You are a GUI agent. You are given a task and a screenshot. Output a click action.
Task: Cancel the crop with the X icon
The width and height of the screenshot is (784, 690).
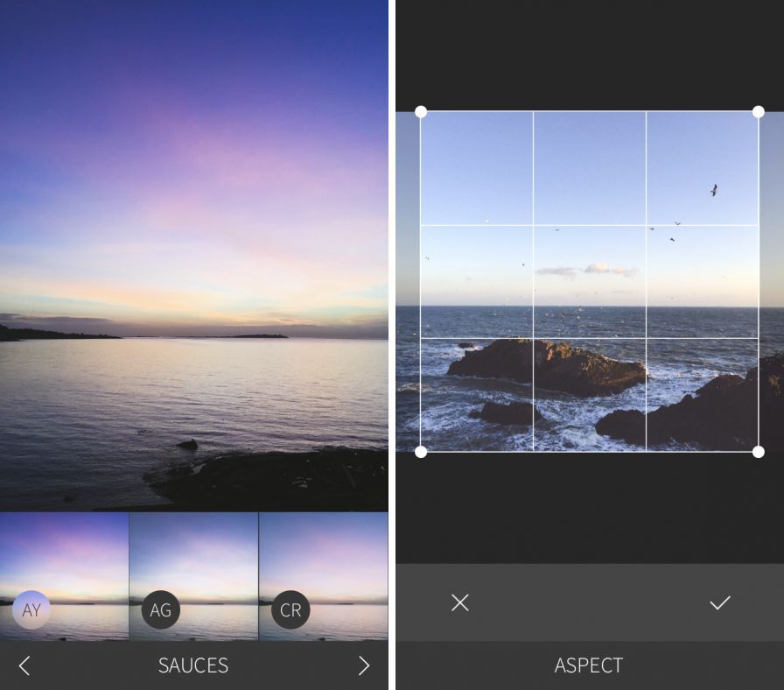[460, 602]
